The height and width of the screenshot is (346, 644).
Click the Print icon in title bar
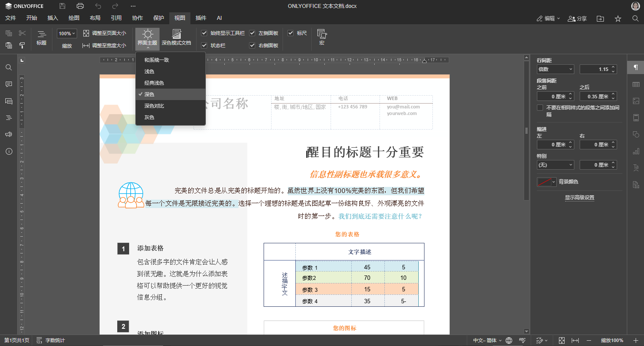80,6
